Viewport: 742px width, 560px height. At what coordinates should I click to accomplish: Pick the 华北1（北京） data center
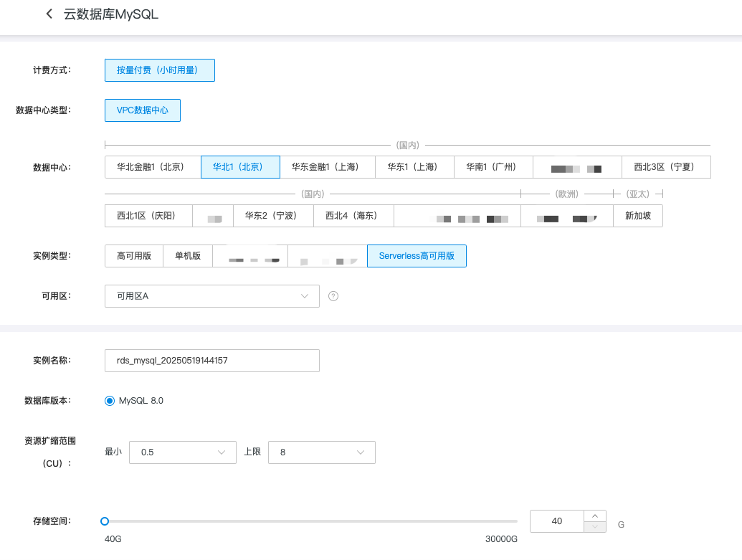[240, 167]
